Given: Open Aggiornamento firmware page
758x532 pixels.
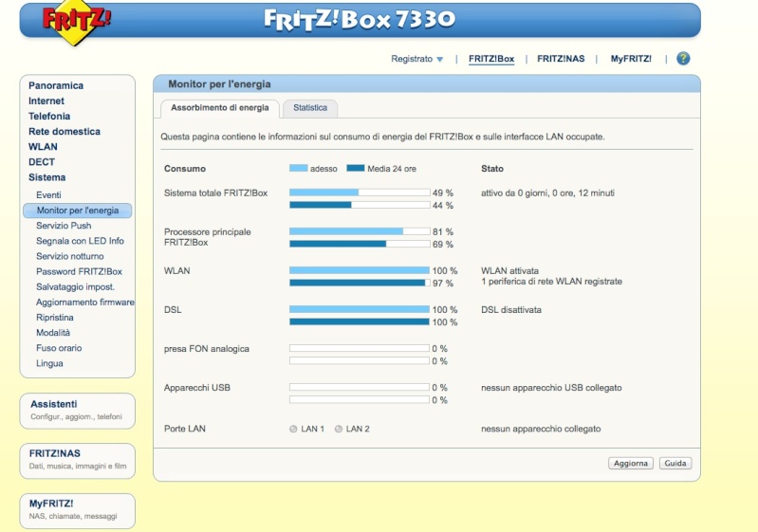Looking at the screenshot, I should tap(84, 302).
